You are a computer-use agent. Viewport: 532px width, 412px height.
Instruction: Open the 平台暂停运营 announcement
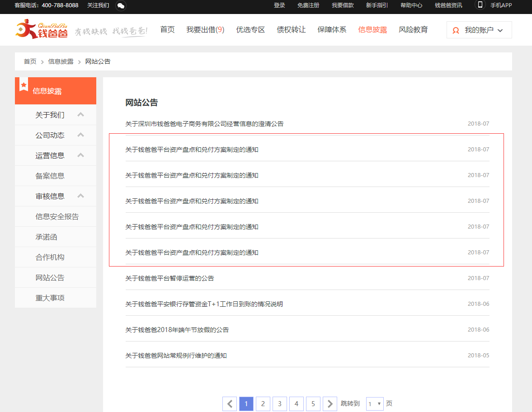[x=169, y=278]
